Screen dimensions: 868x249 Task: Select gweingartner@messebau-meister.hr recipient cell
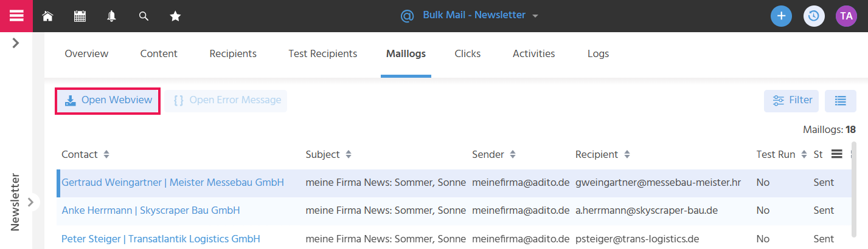658,182
